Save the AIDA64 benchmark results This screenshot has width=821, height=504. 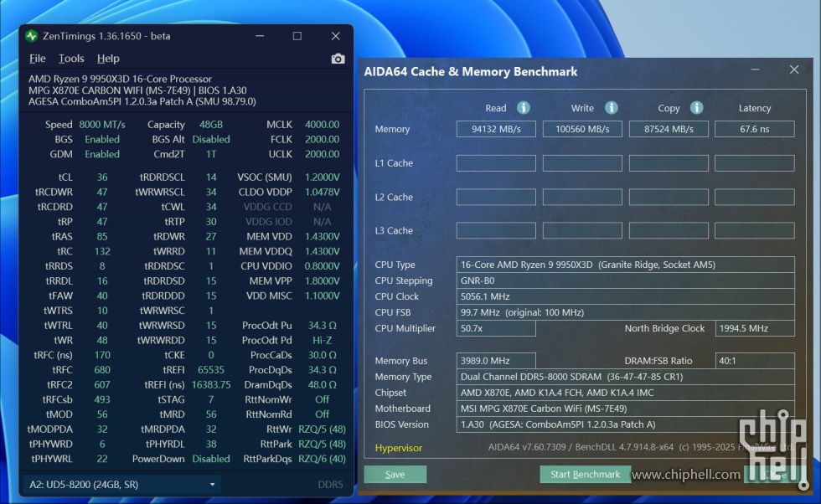395,474
